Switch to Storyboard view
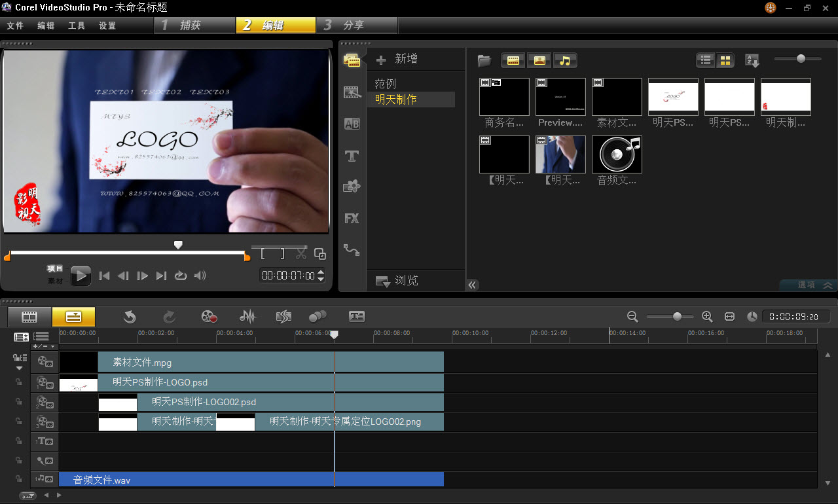 29,317
